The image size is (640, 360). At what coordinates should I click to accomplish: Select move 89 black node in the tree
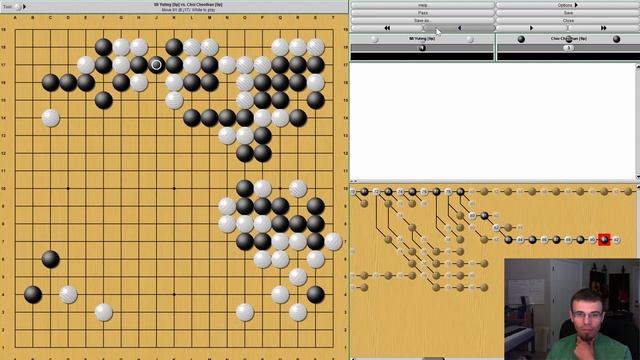(580, 240)
